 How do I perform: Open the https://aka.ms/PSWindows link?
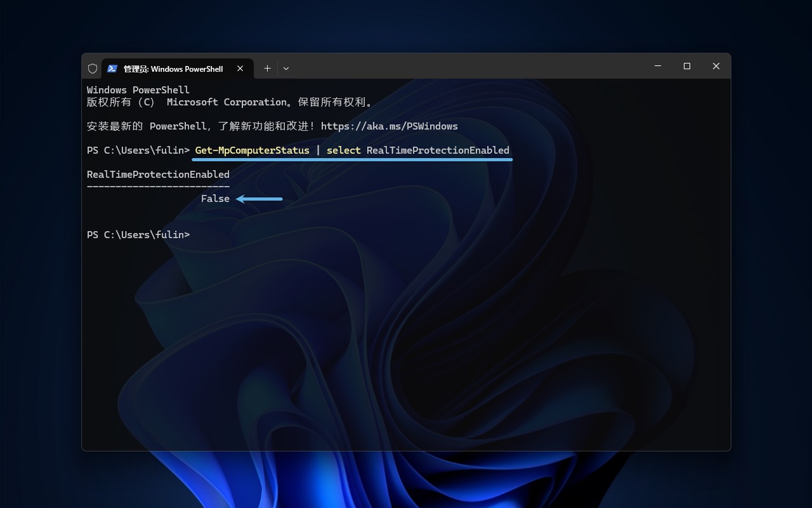[389, 126]
